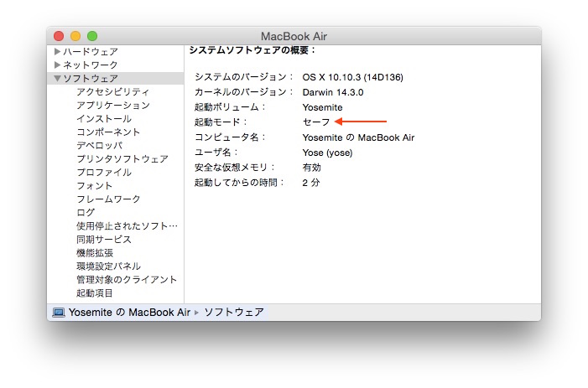Click the yellow minimize window button
The image size is (588, 388).
point(75,36)
